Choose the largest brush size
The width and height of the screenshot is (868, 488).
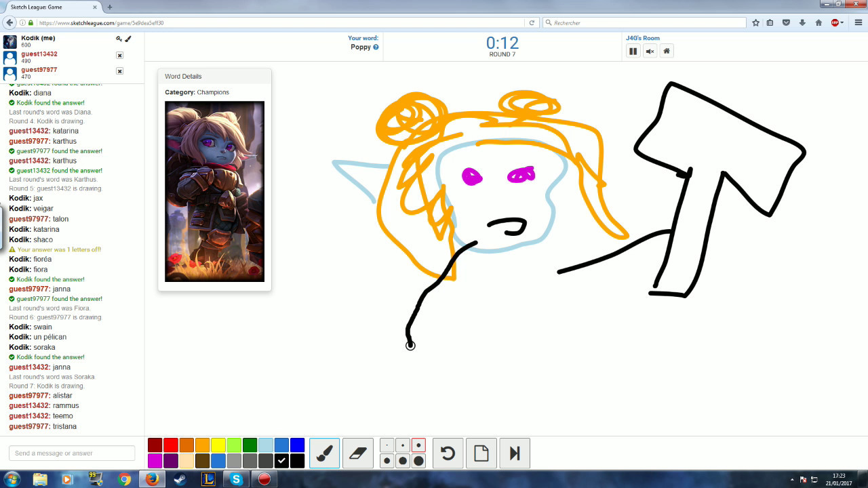coord(418,461)
